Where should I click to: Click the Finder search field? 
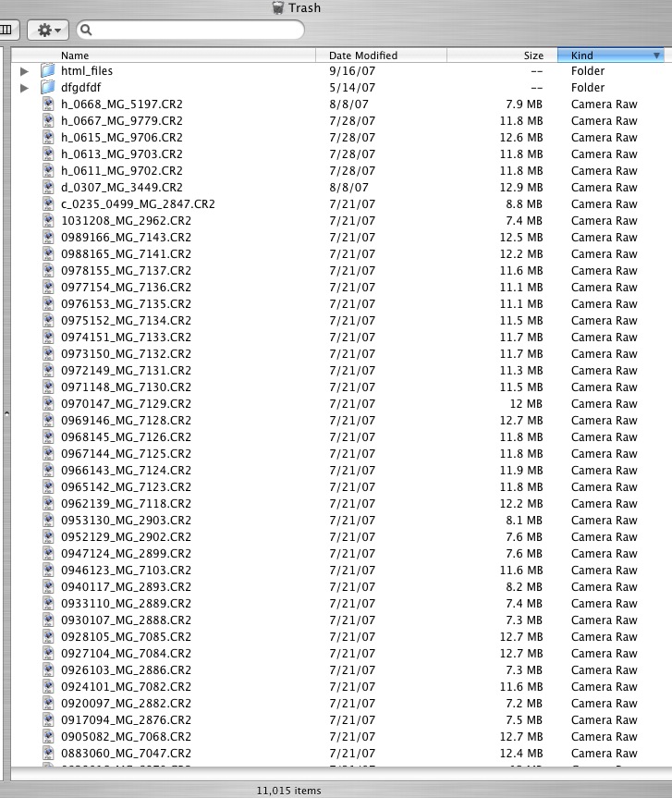pos(194,31)
